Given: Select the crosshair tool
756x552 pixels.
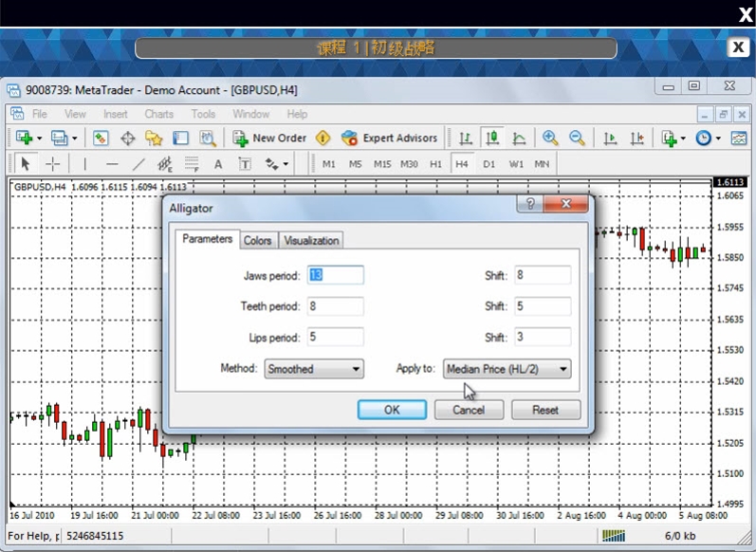Looking at the screenshot, I should [52, 164].
